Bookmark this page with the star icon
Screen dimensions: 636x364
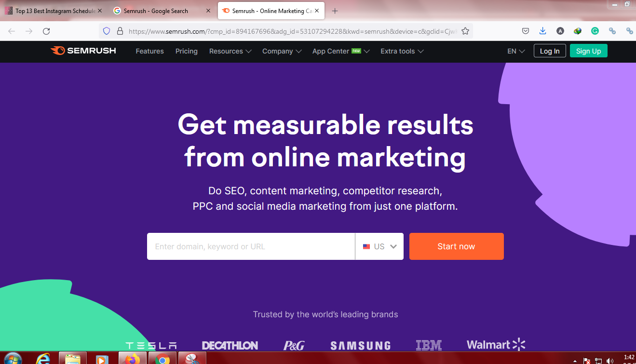(465, 31)
